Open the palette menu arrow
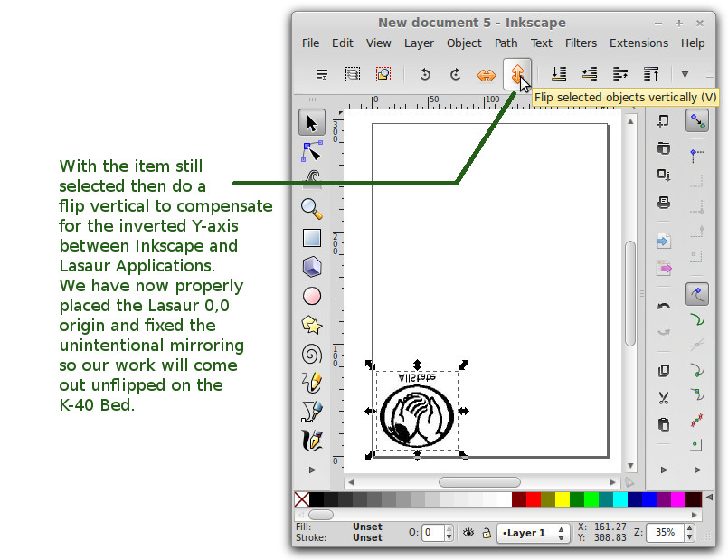 click(x=708, y=498)
